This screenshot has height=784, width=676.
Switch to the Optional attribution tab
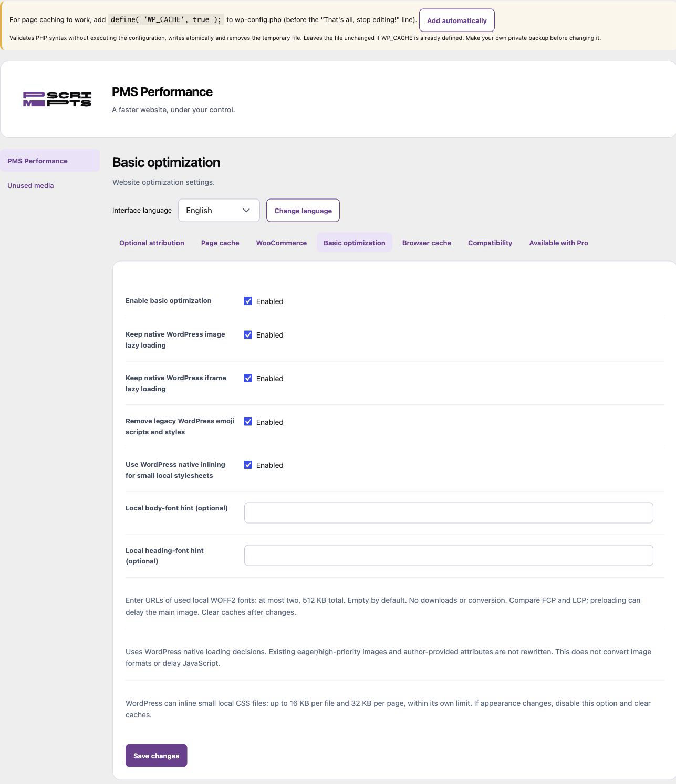click(x=152, y=243)
